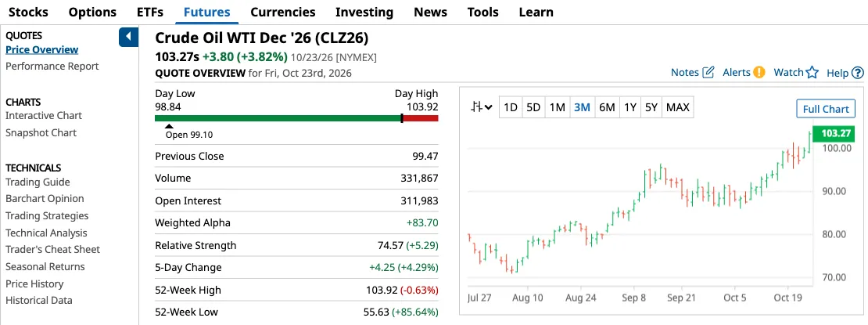
Task: Select the 3M chart period
Action: pyautogui.click(x=582, y=107)
